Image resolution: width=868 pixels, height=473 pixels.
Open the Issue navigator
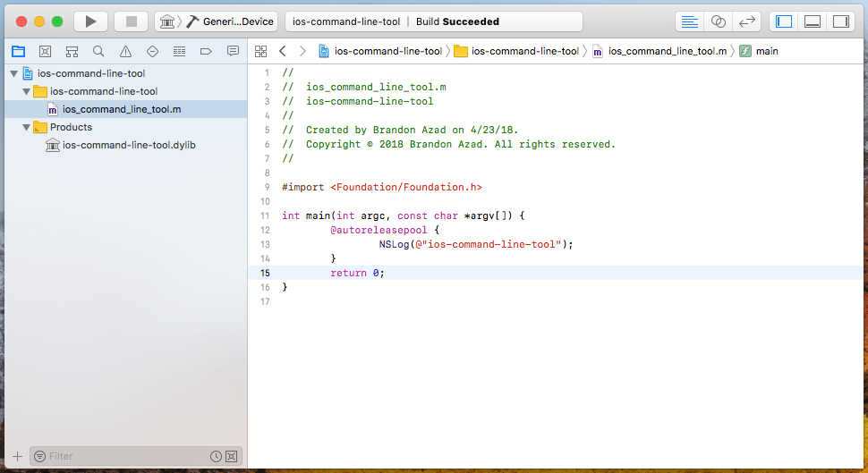pos(125,52)
